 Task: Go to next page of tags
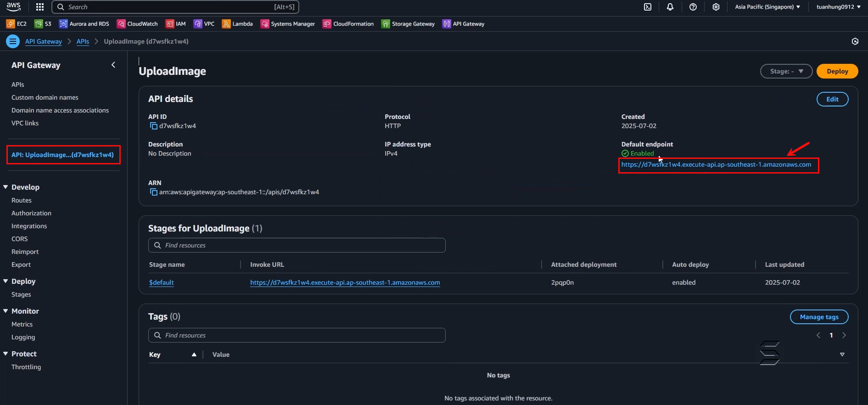(x=844, y=335)
